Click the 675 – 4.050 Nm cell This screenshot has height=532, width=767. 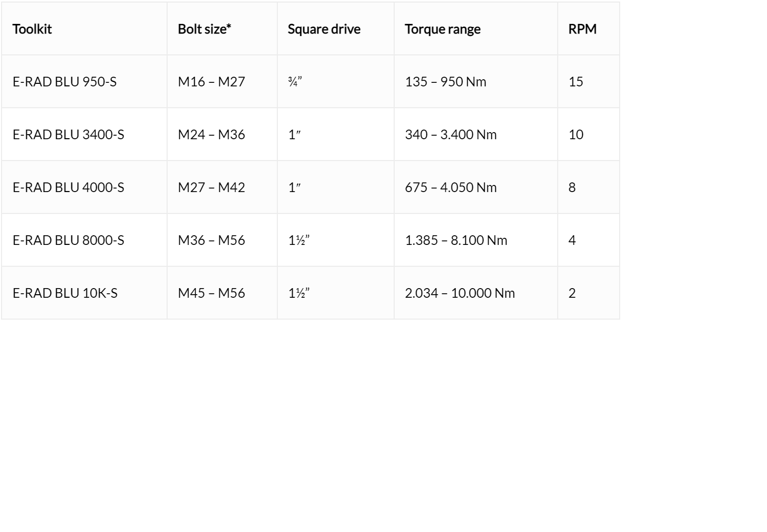(x=476, y=187)
